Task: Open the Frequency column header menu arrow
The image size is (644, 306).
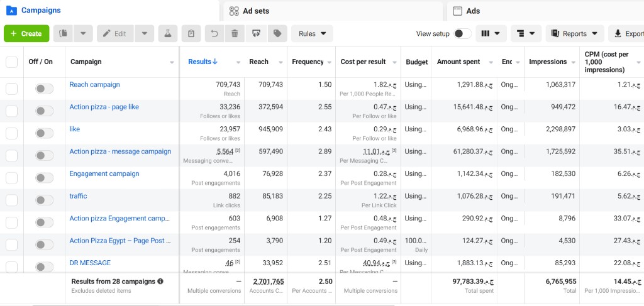Action: point(329,62)
